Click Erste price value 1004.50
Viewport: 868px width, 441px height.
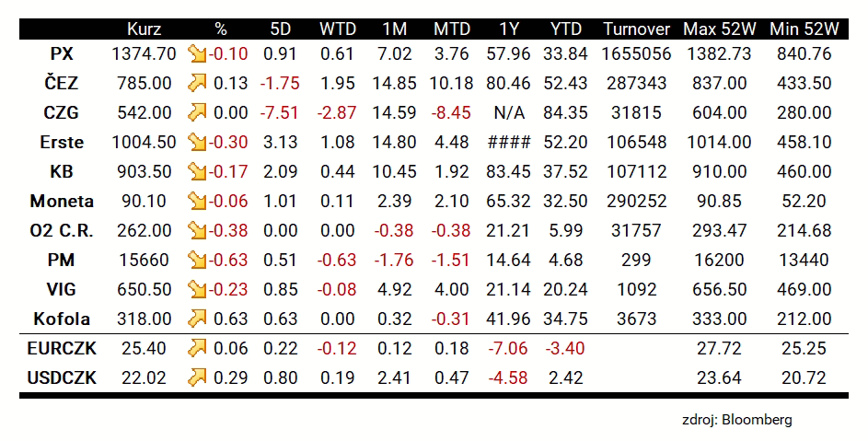(x=144, y=142)
